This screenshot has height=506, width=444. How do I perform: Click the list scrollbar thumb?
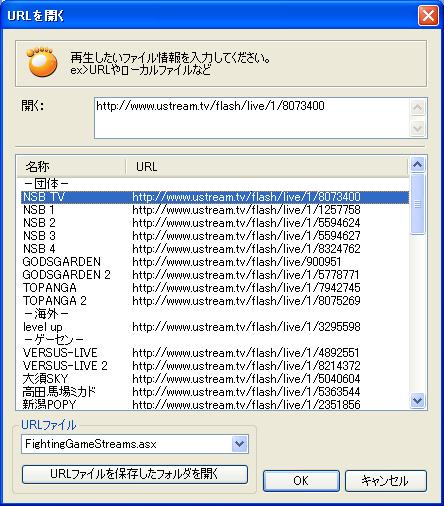click(417, 204)
